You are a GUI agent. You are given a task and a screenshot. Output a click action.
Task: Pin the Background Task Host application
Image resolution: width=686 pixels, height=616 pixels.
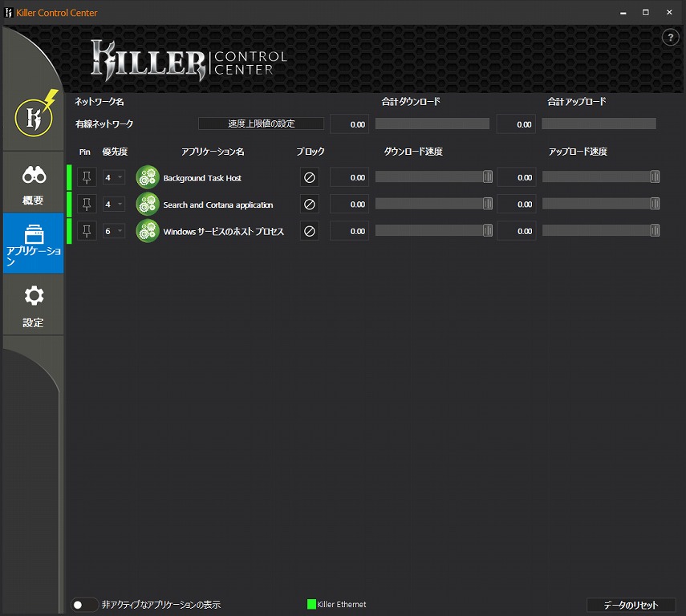(87, 177)
